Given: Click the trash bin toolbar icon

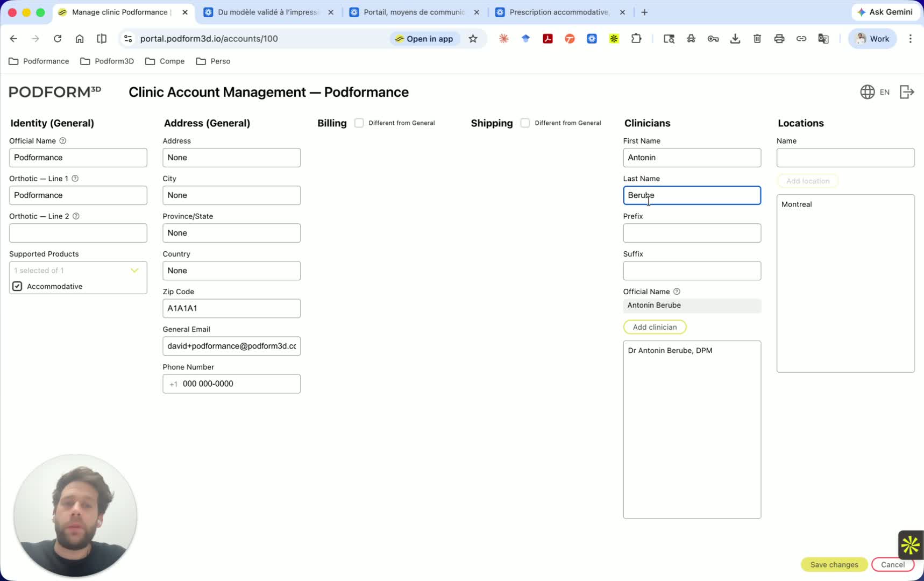Looking at the screenshot, I should [x=757, y=39].
